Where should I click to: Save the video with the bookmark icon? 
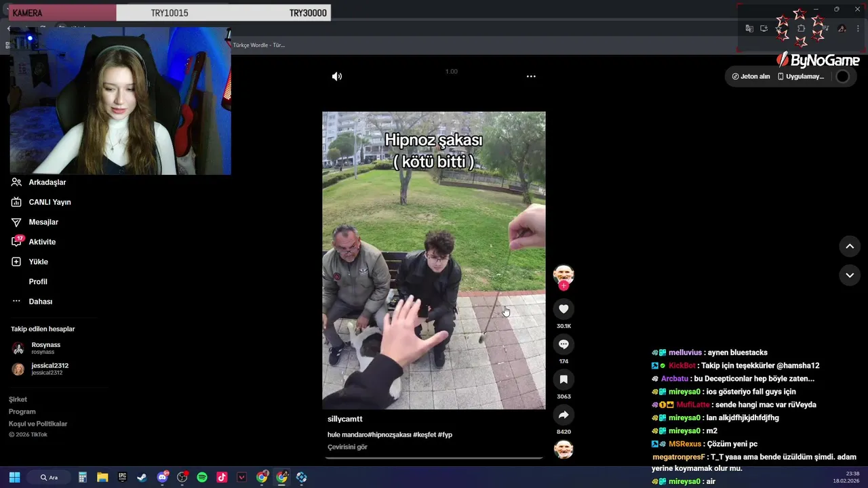tap(564, 380)
